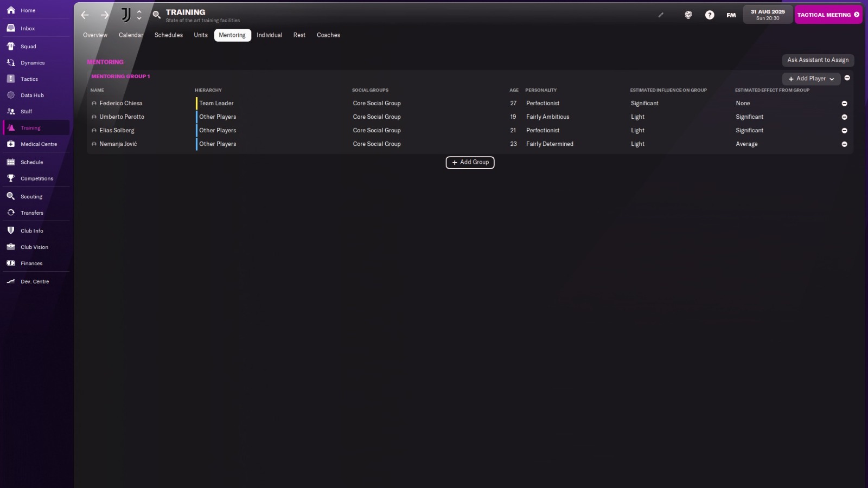The height and width of the screenshot is (488, 868).
Task: Remove Elias Solberg from Mentoring Group 1
Action: tap(844, 130)
